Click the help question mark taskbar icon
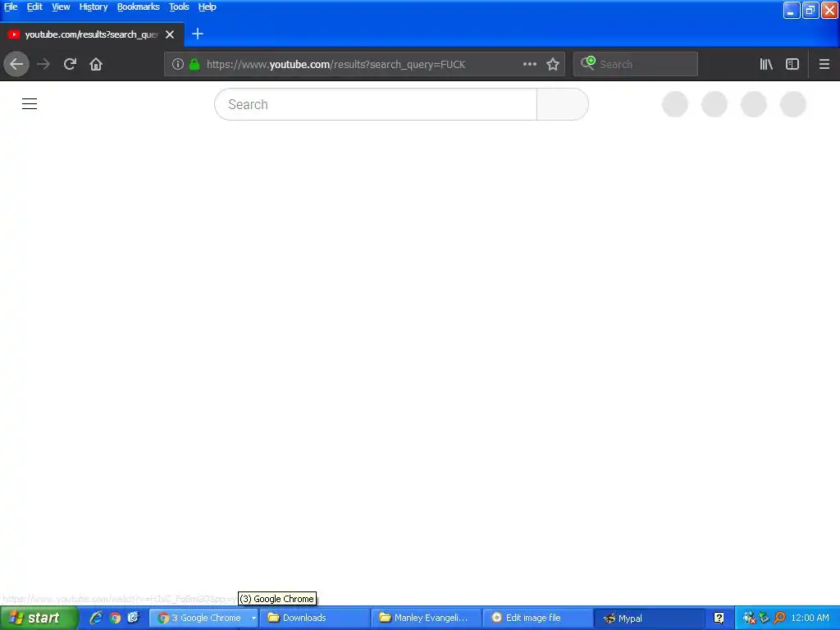 tap(719, 619)
